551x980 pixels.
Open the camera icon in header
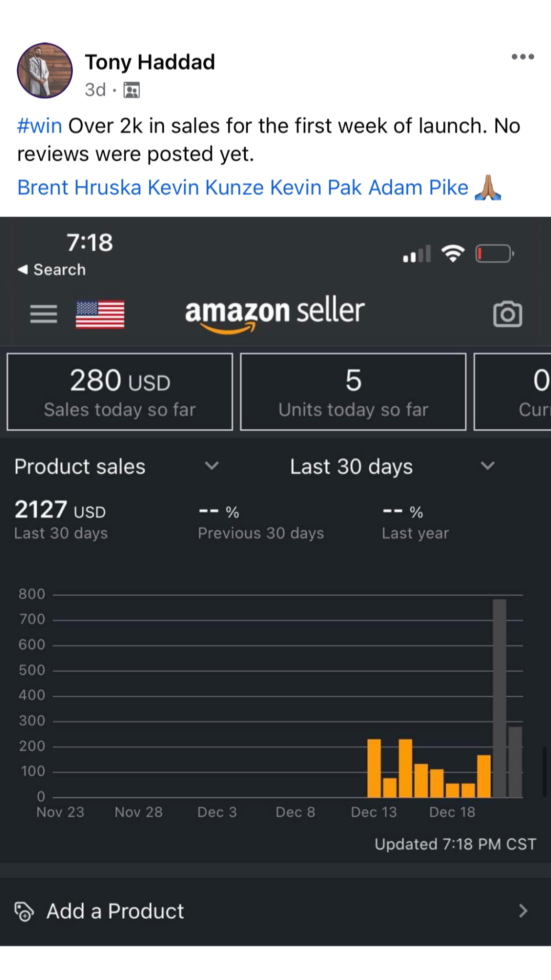click(x=507, y=314)
